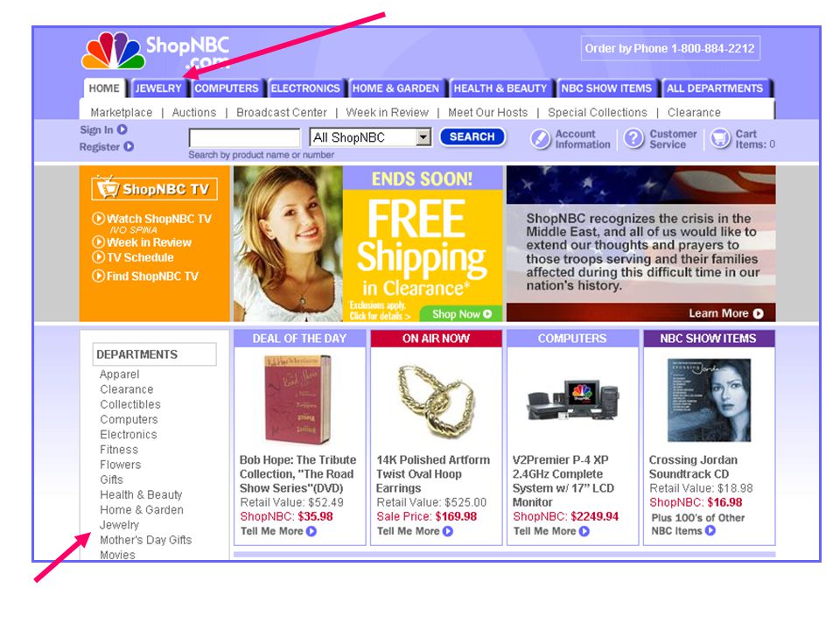
Task: Open the Meet Our Hosts link
Action: click(x=488, y=113)
